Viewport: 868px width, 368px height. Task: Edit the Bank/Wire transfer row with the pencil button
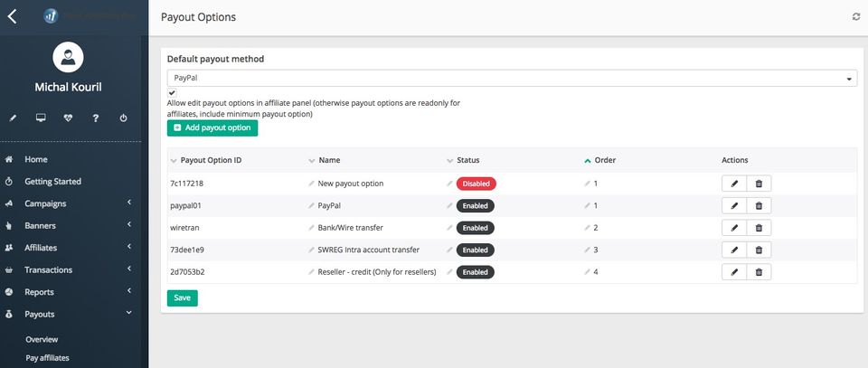coord(734,228)
